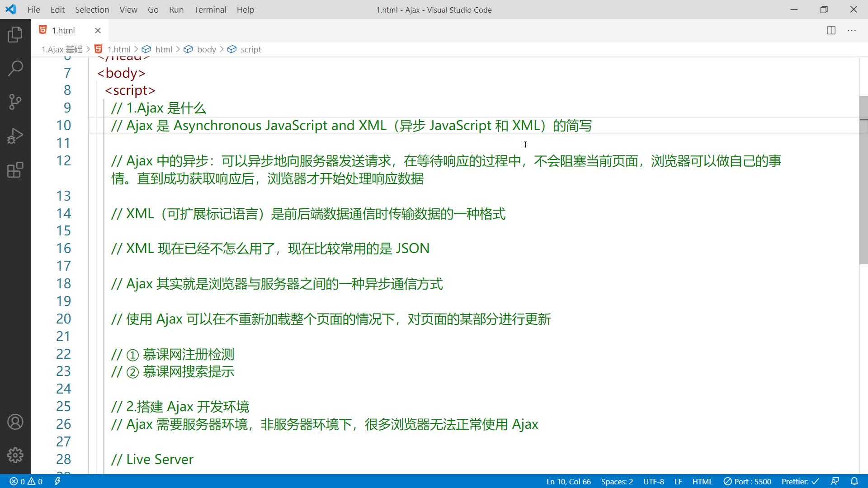Toggle Prettier formatter status
This screenshot has width=868, height=488.
coord(800,482)
